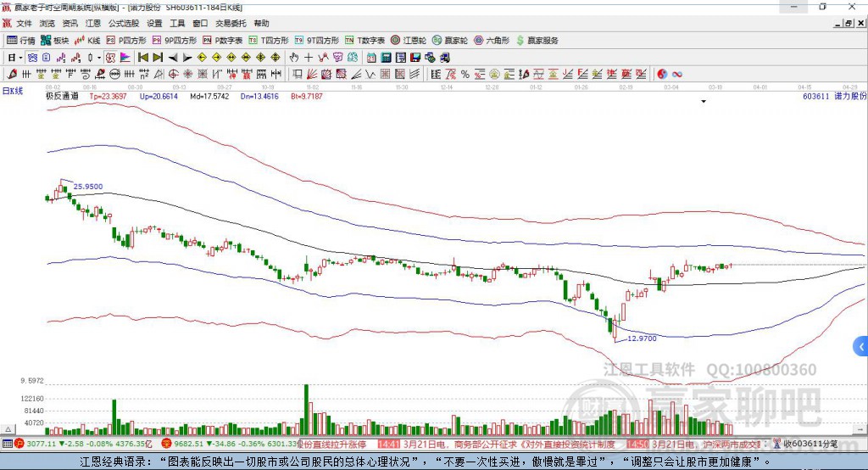Click the Tp=23.3697 indicator value
Screen dimensions: 868x470
[x=108, y=96]
